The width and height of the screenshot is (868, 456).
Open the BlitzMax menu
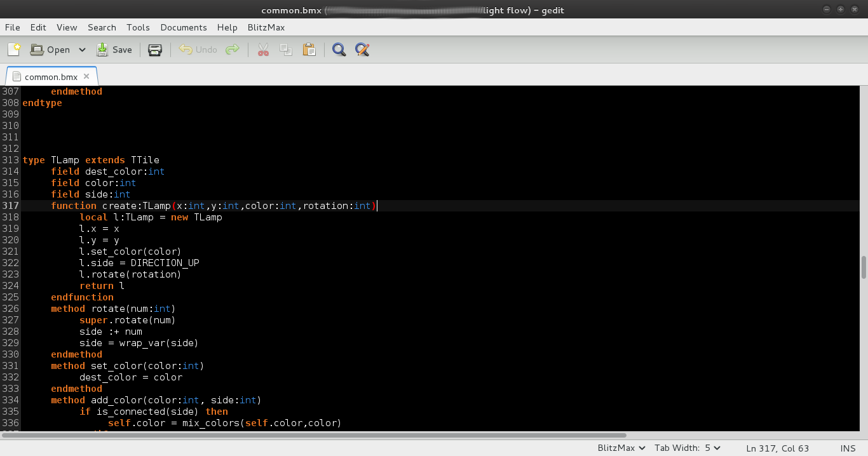[266, 27]
